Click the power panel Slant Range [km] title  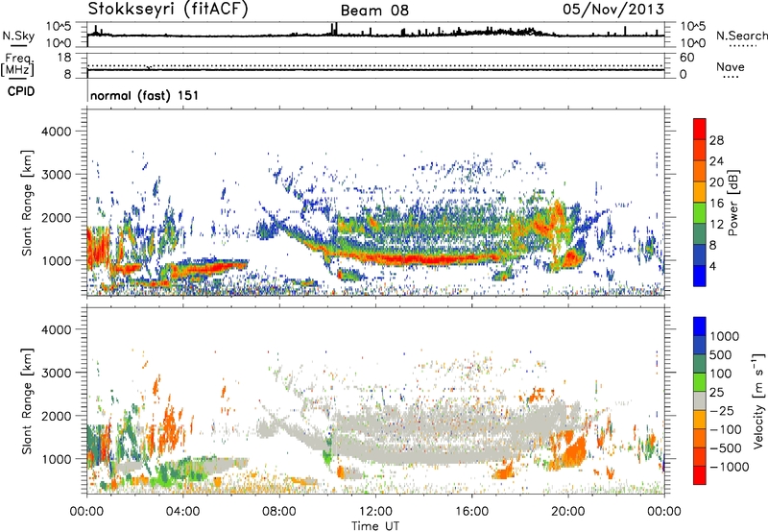pyautogui.click(x=28, y=203)
